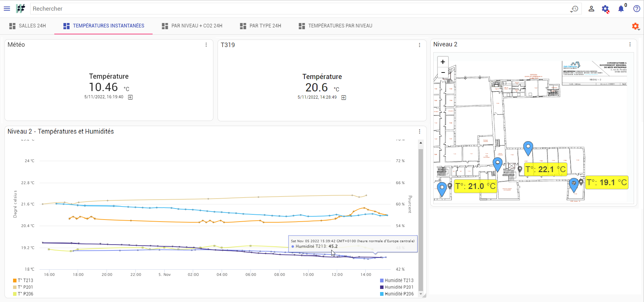The image size is (644, 302).
Task: Click the Niveau 2 map widget title
Action: (445, 44)
